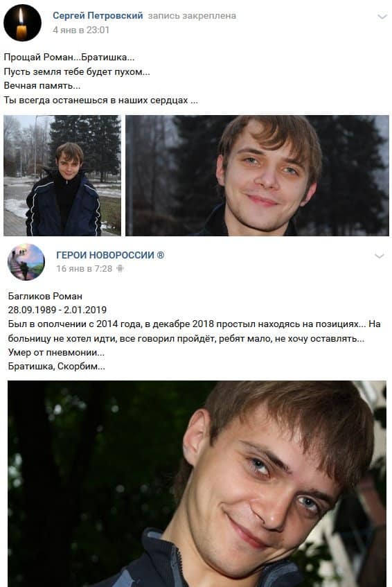Open the small full-body photo in jacket
The height and width of the screenshot is (587, 392).
coord(62,175)
